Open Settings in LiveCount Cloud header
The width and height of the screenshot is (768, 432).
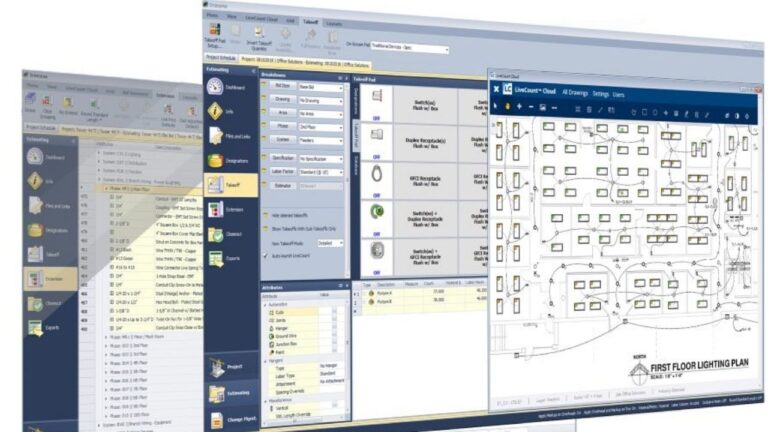[600, 94]
